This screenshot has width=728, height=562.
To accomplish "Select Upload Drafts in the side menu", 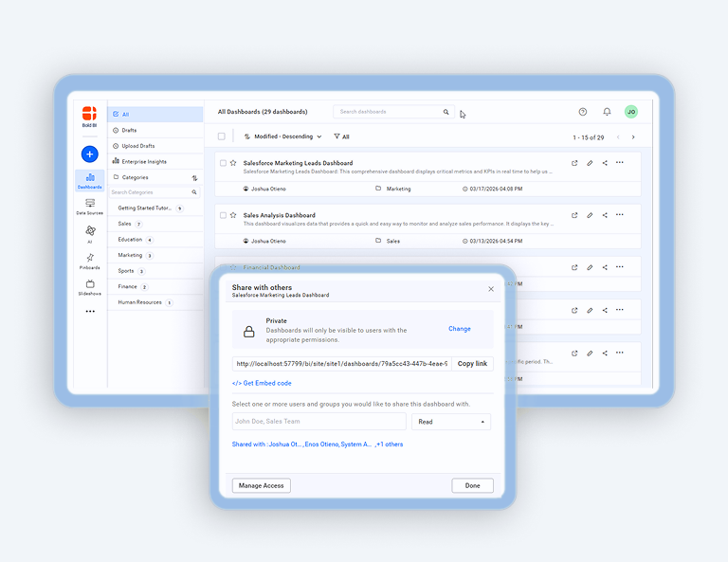I will click(x=155, y=146).
